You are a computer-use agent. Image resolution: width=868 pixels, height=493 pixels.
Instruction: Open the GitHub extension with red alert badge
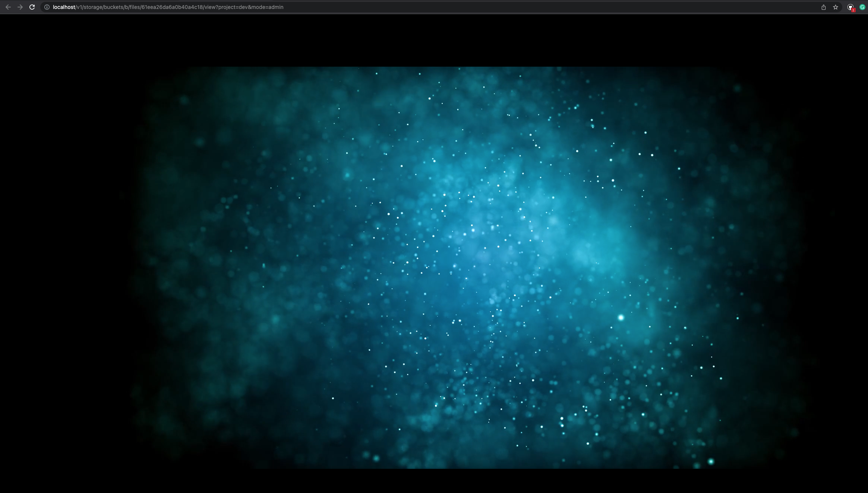[850, 7]
